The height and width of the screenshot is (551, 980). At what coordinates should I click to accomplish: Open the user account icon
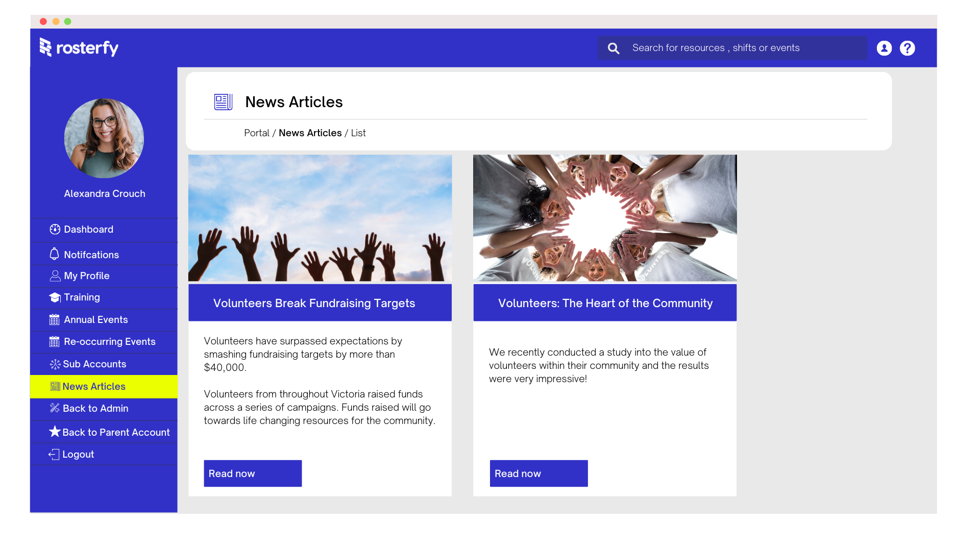884,48
